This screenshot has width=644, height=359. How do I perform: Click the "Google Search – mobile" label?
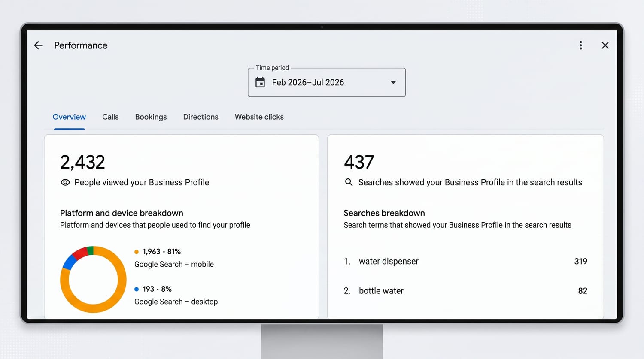pyautogui.click(x=174, y=264)
